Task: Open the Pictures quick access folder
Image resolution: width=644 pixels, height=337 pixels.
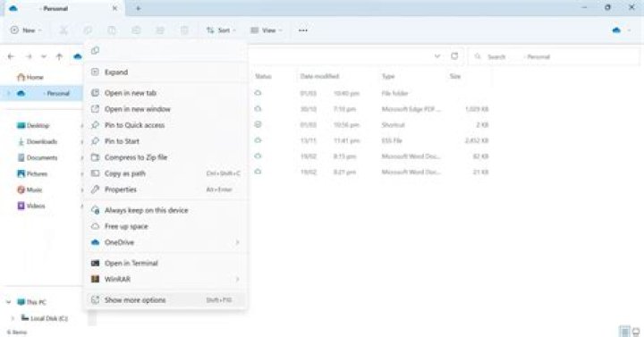Action: [32, 173]
